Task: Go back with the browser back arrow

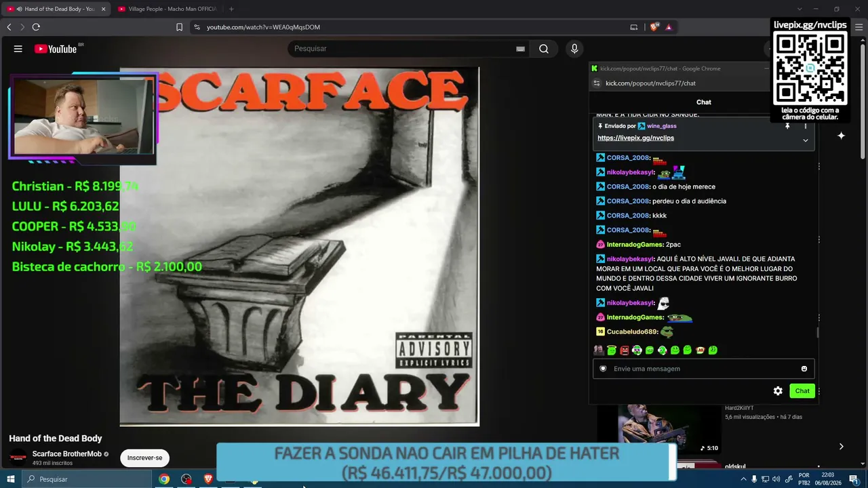Action: pyautogui.click(x=9, y=27)
